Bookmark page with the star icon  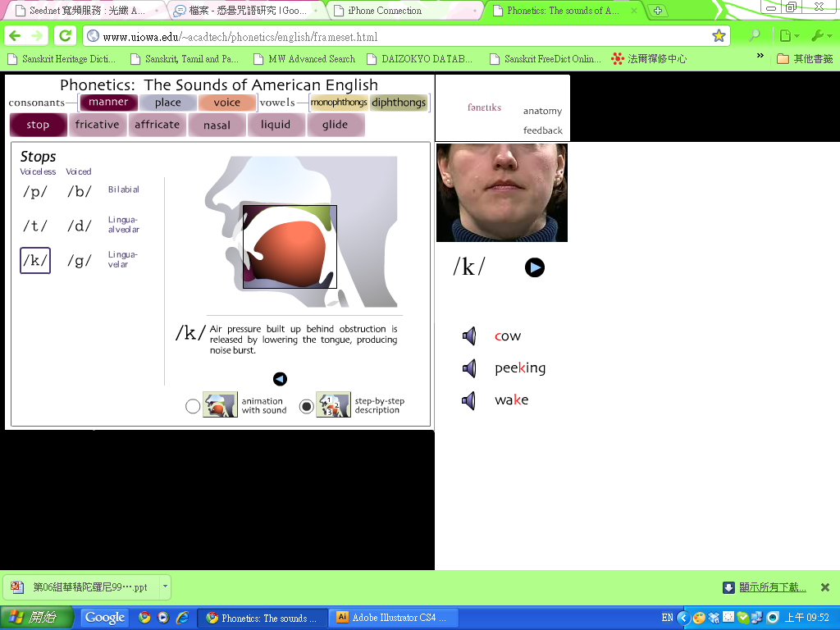719,36
